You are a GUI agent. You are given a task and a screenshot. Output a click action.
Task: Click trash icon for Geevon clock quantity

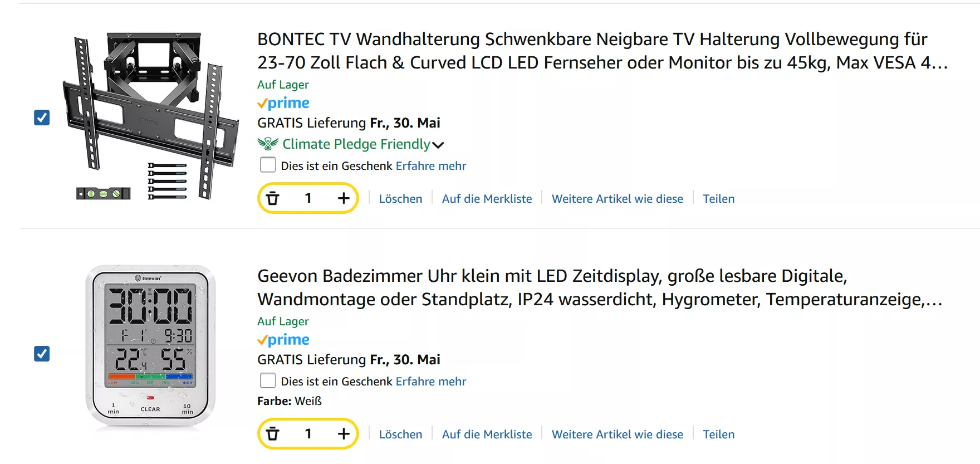point(273,434)
